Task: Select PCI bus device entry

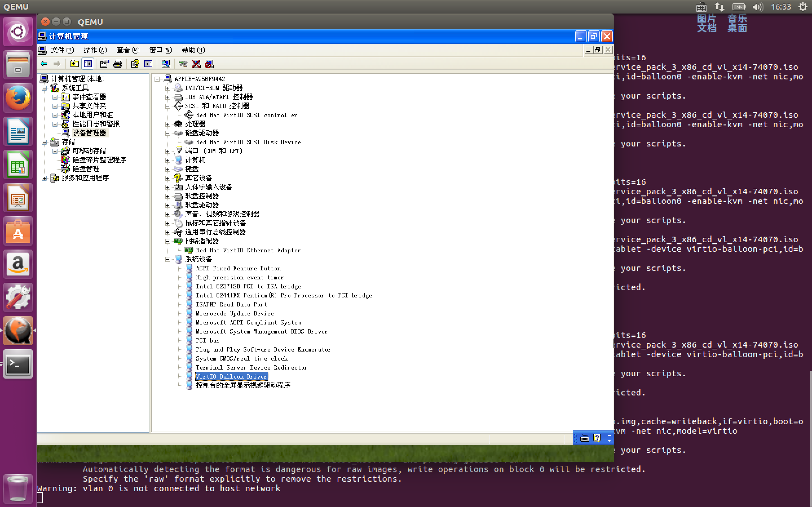Action: [207, 340]
